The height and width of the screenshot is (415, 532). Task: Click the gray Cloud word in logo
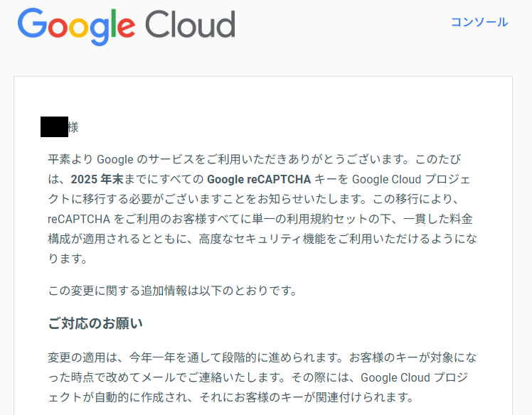(190, 24)
